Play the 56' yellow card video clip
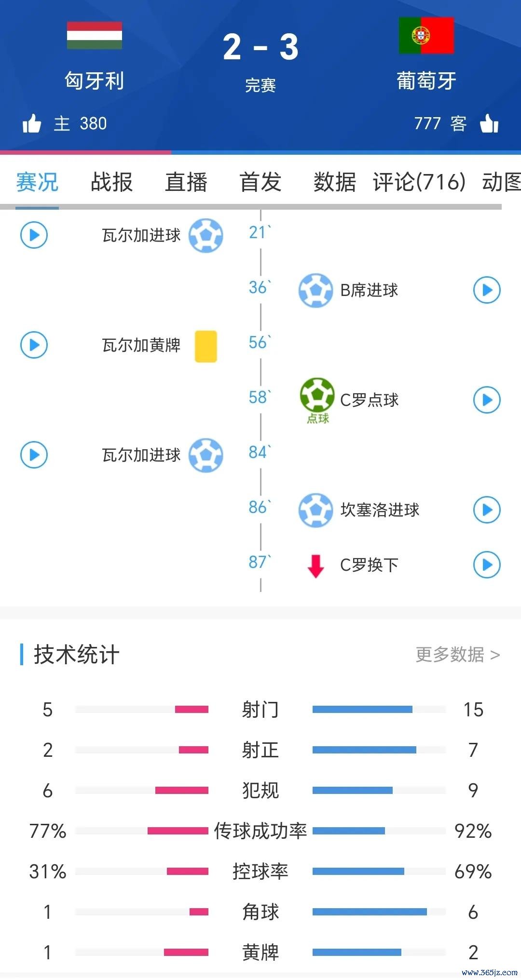521x980 pixels. pyautogui.click(x=34, y=345)
